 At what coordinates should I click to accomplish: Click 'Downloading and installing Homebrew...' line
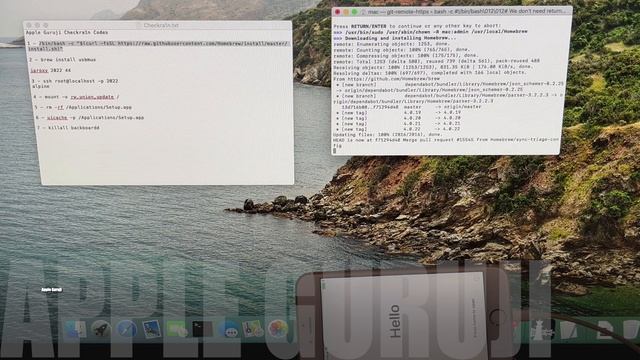395,38
